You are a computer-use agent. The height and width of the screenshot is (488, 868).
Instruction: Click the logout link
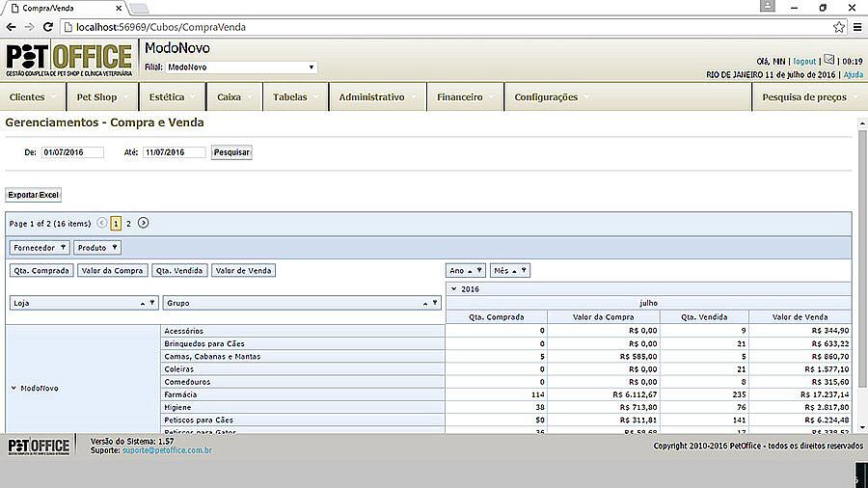803,61
